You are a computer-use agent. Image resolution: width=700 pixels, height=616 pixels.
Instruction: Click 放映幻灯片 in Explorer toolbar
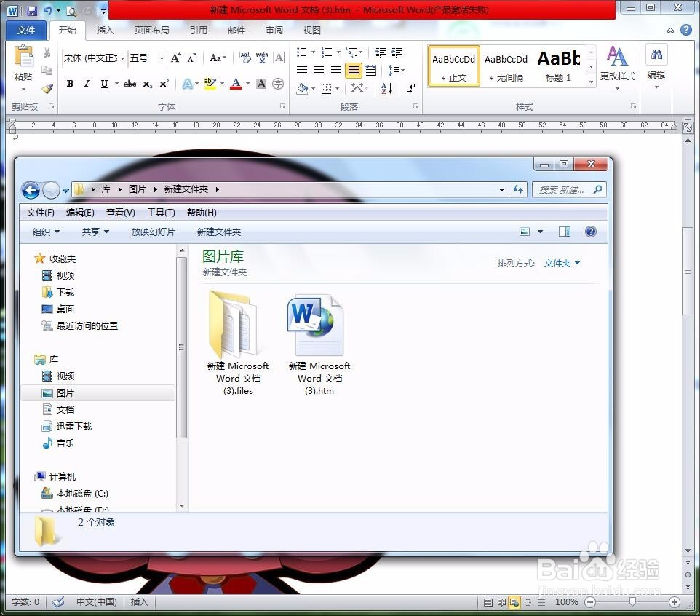[x=153, y=232]
